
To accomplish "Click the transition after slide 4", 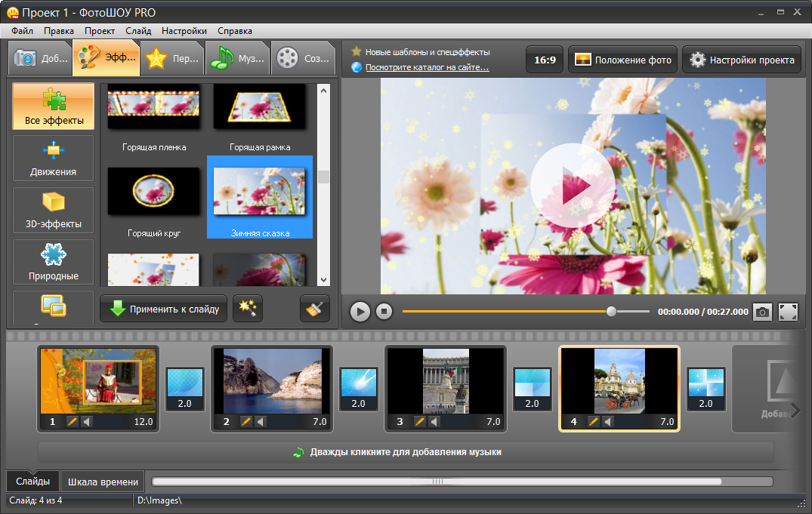I will 705,389.
